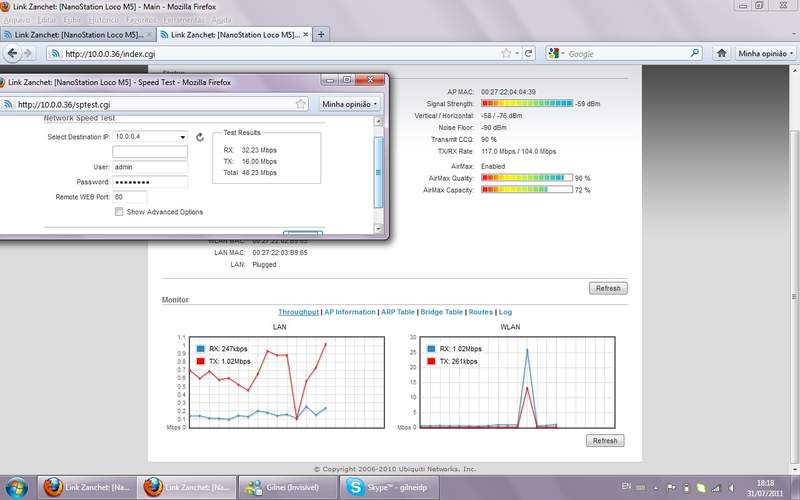Click the network signal tray icon

(x=716, y=488)
